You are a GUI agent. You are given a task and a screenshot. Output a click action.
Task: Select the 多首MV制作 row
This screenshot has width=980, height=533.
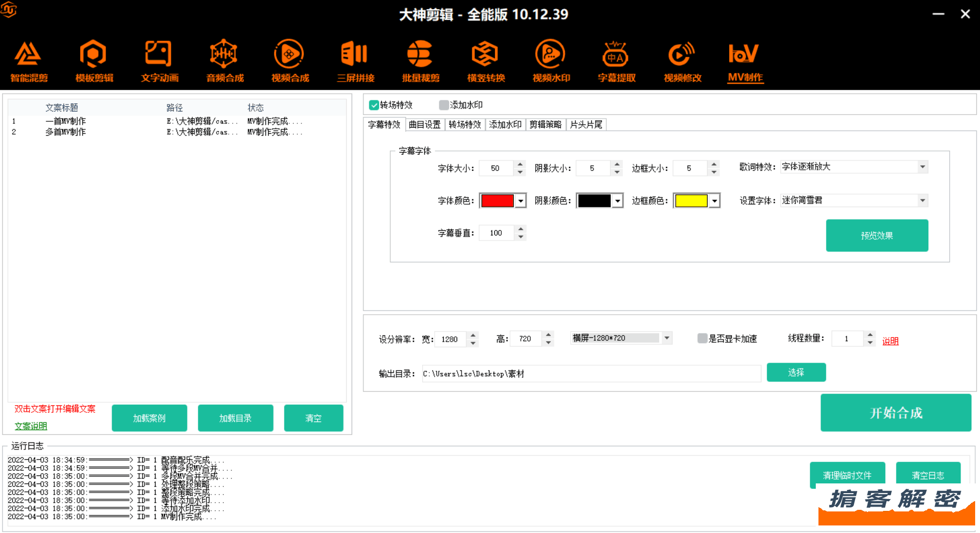coord(177,132)
